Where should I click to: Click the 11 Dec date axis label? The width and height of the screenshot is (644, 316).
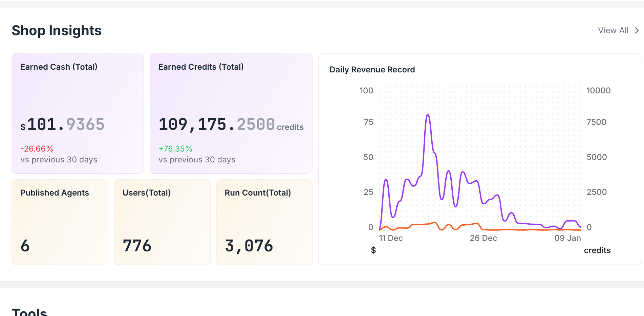coord(391,238)
